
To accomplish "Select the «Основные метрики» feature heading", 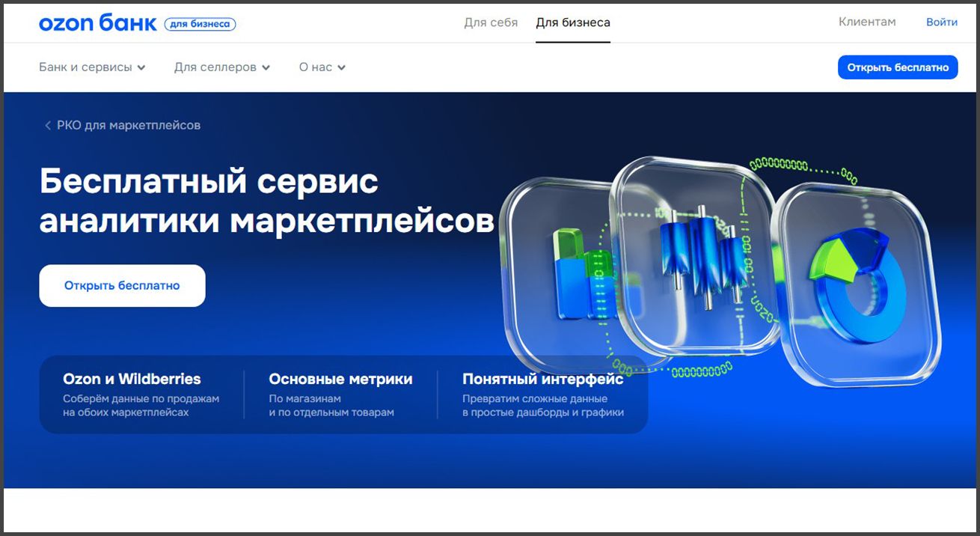I will pos(340,379).
